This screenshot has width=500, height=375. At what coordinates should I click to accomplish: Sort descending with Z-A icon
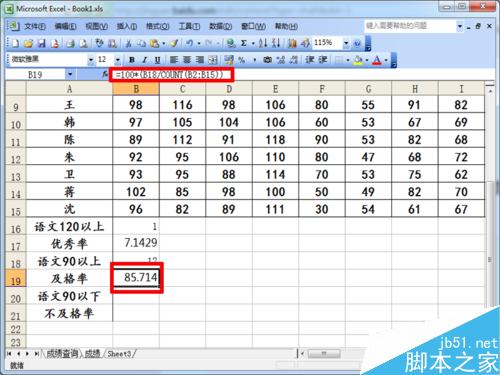coord(276,43)
